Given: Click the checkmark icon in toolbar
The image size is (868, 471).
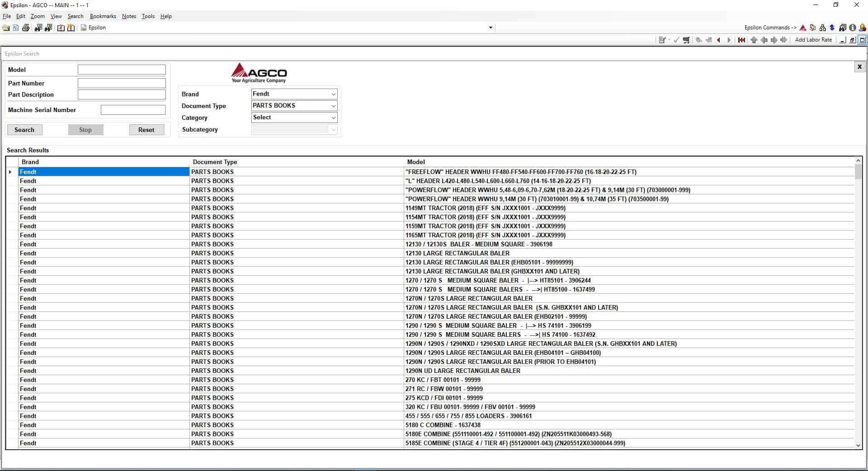Looking at the screenshot, I should tap(676, 40).
